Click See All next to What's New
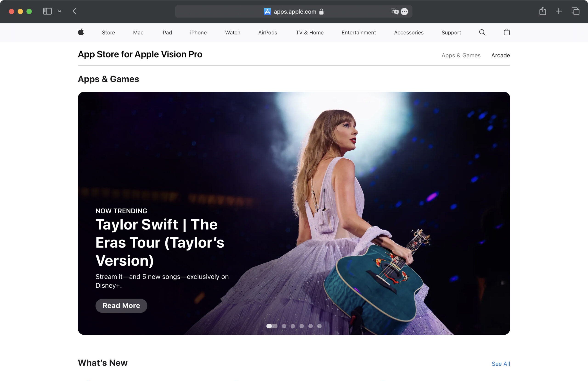 pyautogui.click(x=500, y=364)
